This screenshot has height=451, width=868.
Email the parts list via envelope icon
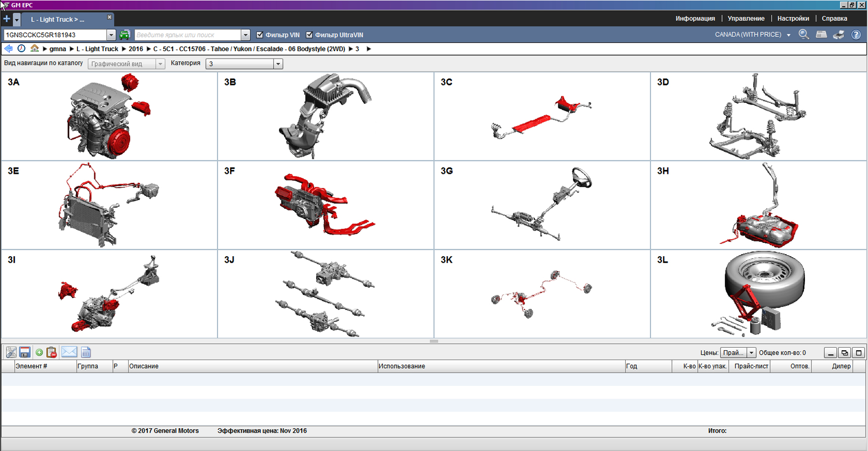pos(69,353)
